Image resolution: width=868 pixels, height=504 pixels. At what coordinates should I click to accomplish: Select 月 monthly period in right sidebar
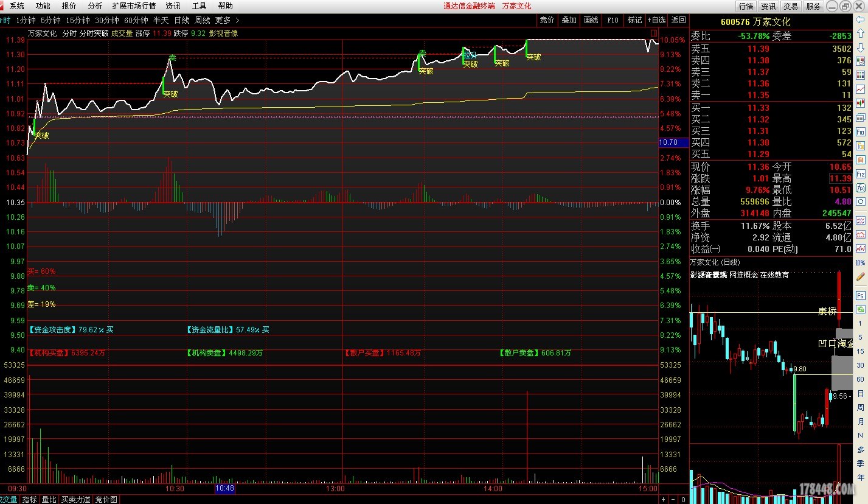pyautogui.click(x=861, y=421)
